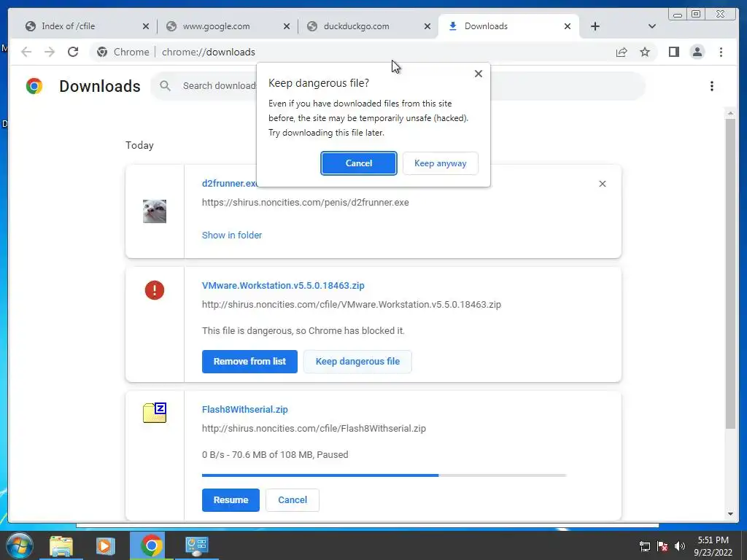This screenshot has height=560, width=747.
Task: Close the Downloads tab
Action: 568,26
